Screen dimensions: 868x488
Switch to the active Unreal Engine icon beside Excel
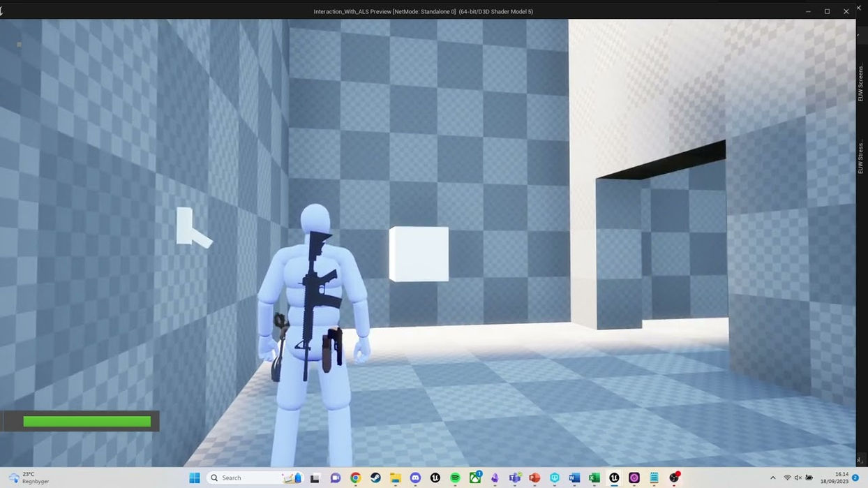(614, 478)
